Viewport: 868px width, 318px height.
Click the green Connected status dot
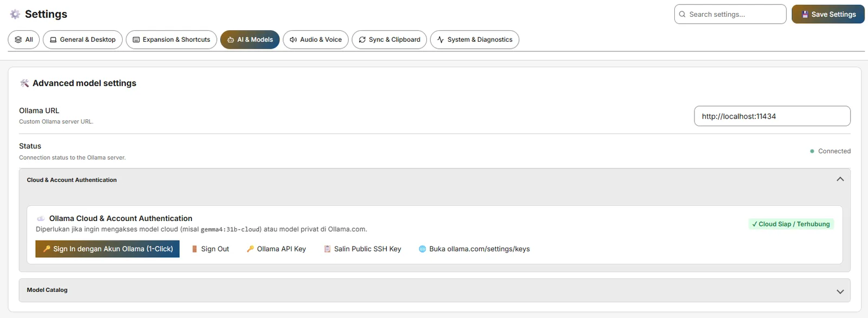[x=812, y=151]
